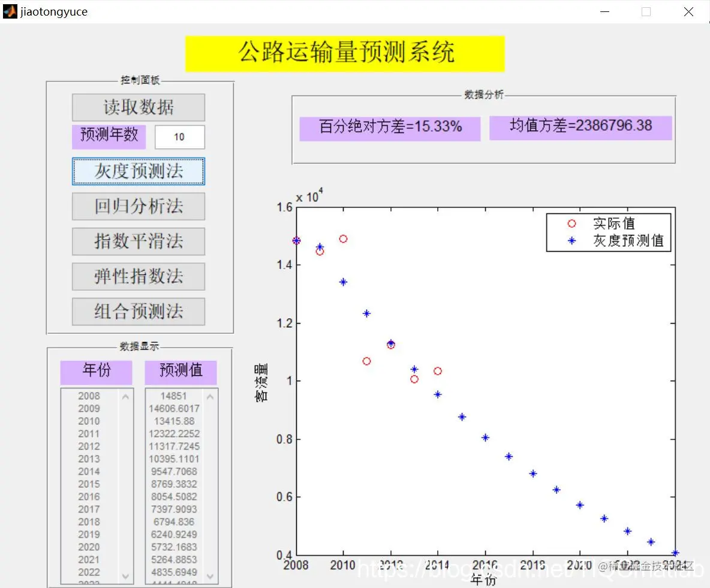This screenshot has height=588, width=710.
Task: Click the 读取数据 (Read Data) button
Action: point(138,108)
